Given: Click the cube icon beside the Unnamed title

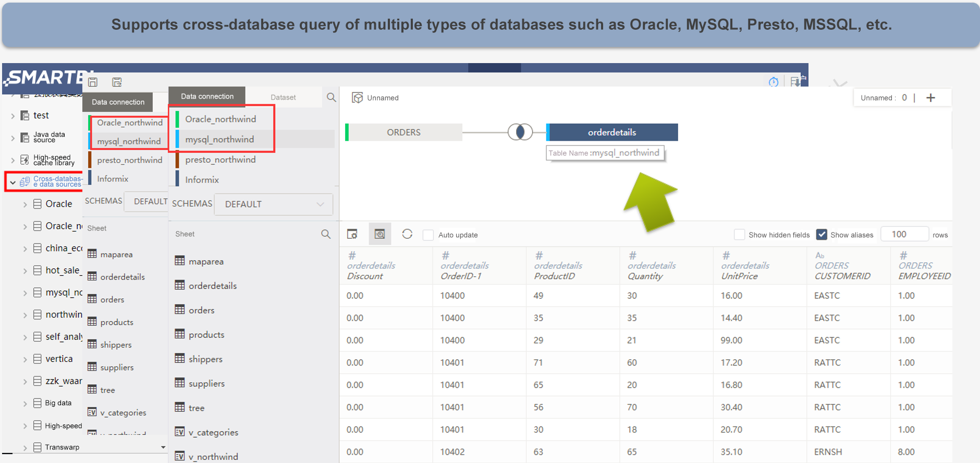Looking at the screenshot, I should tap(357, 98).
